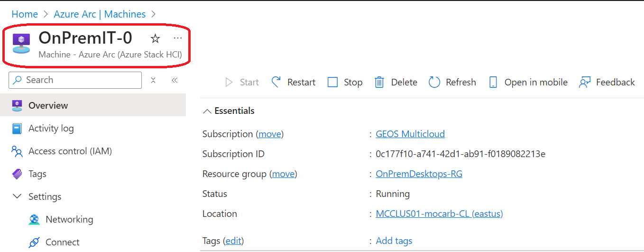Click the Access control people icon
Viewport: 644px width, 252px height.
[17, 151]
